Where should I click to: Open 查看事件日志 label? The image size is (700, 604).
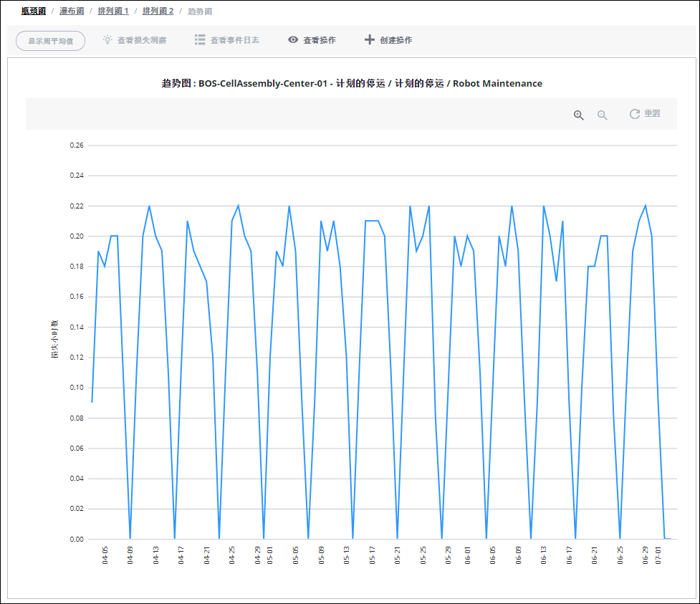[235, 40]
